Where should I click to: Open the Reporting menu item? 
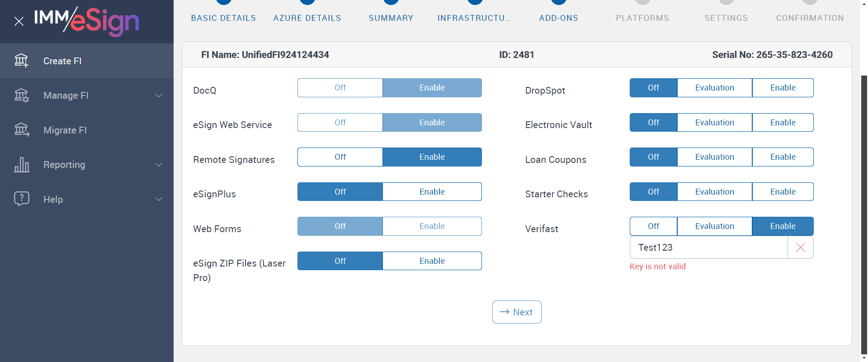[x=87, y=165]
